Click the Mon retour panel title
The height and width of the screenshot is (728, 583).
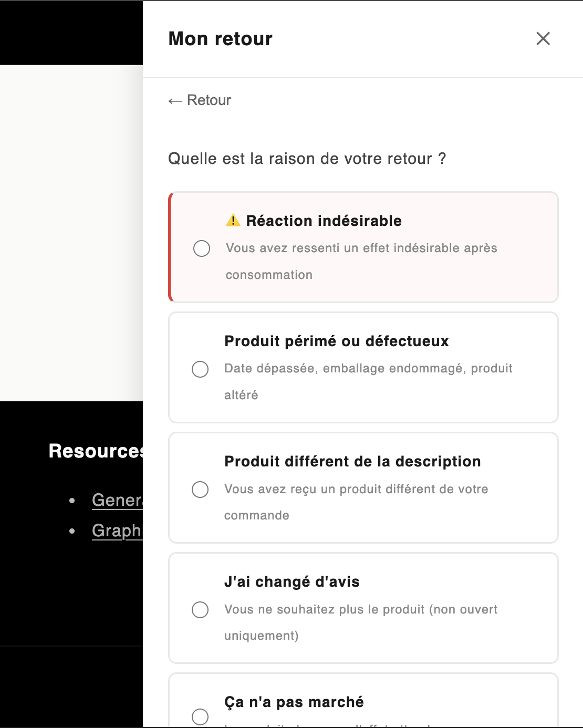click(x=220, y=38)
